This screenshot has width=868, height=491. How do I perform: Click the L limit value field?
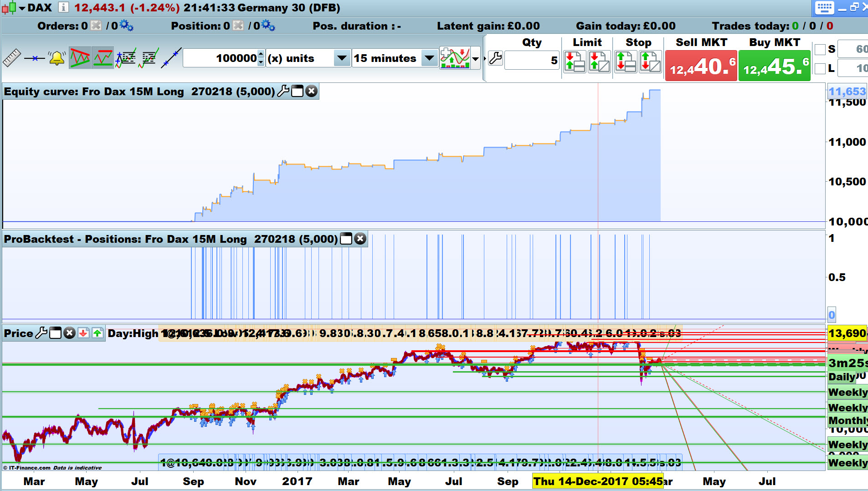coord(853,68)
